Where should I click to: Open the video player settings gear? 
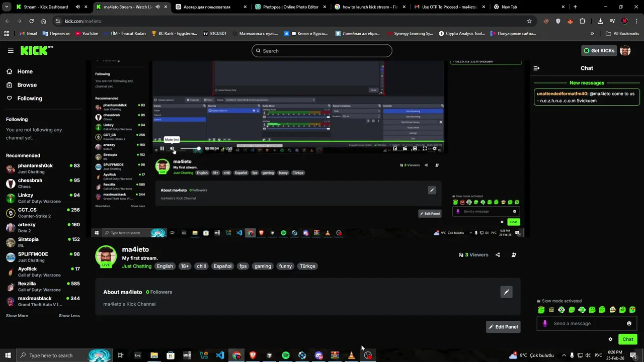435,148
